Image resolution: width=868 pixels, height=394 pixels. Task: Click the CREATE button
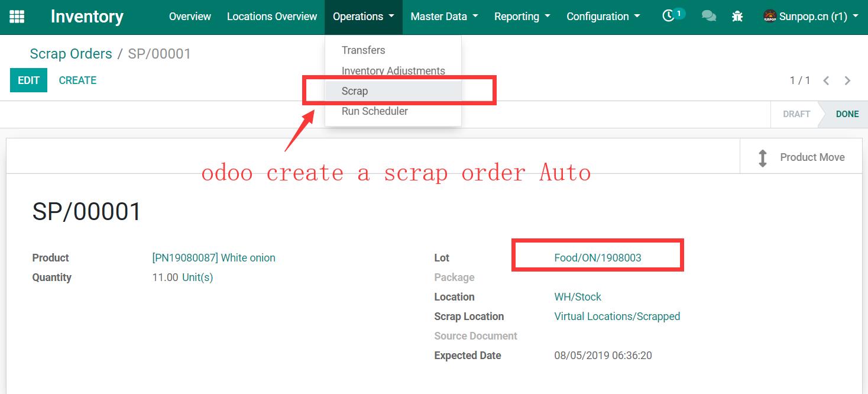(x=77, y=80)
